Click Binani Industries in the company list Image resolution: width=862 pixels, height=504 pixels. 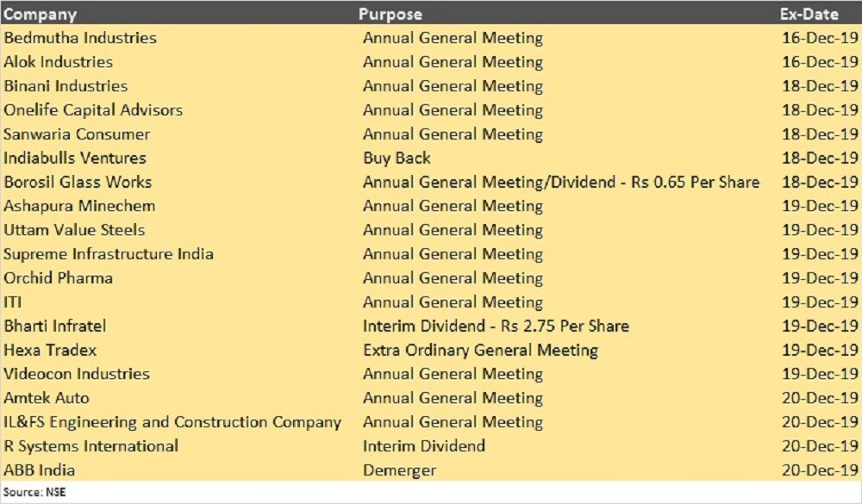click(66, 86)
